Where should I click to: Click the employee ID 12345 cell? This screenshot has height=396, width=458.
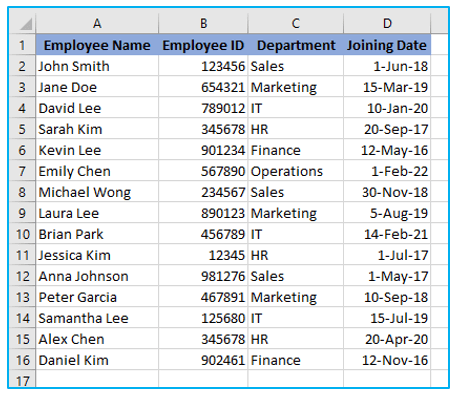click(203, 255)
